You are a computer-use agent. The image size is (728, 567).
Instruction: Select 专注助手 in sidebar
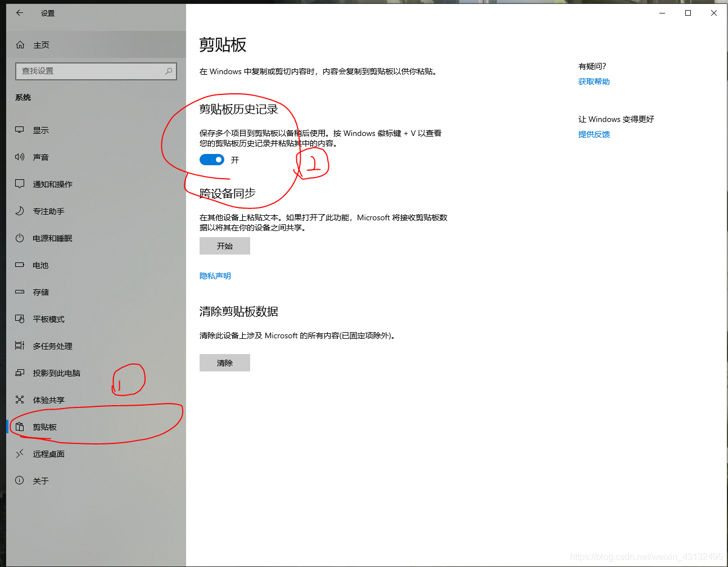pos(96,211)
